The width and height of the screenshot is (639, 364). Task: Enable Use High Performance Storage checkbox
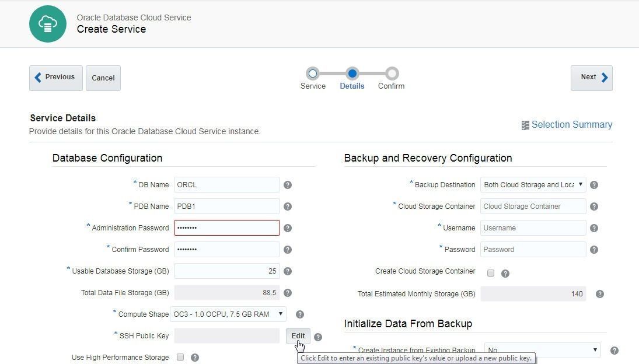tap(180, 357)
